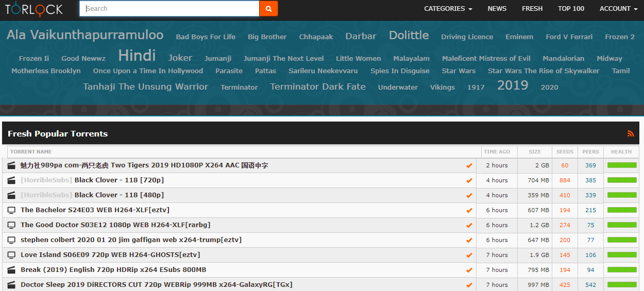This screenshot has width=644, height=291.
Task: Click the health bar on Doctor Sleep row
Action: (622, 285)
